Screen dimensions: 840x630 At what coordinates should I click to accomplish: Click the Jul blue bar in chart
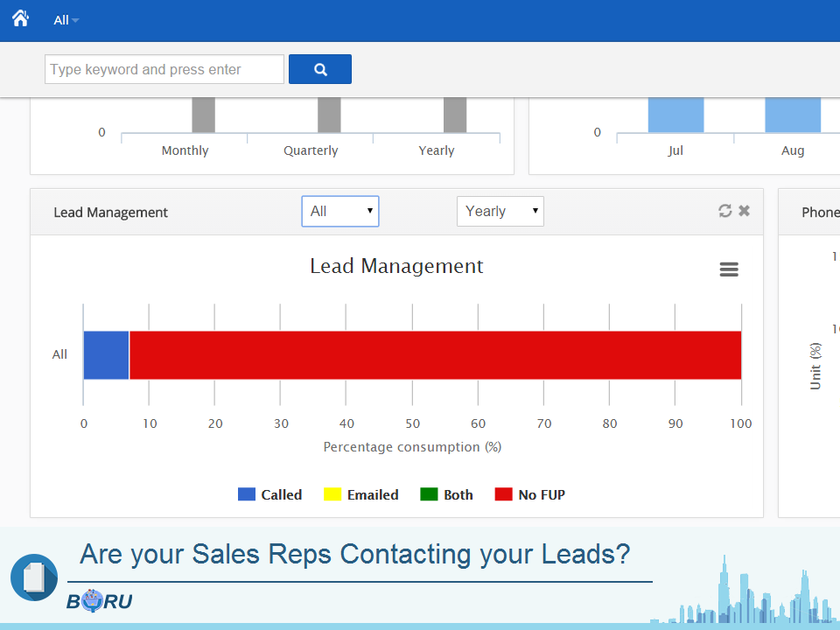[675, 115]
